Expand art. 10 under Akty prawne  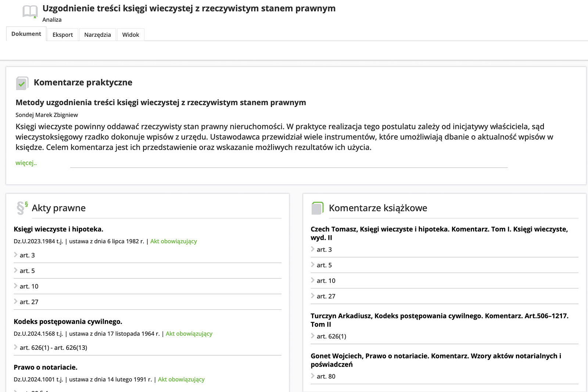[29, 287]
